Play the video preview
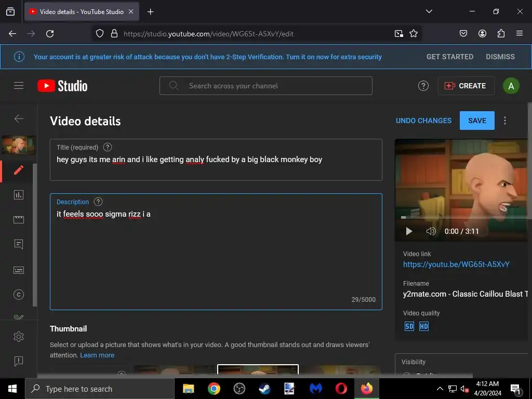 [x=409, y=231]
